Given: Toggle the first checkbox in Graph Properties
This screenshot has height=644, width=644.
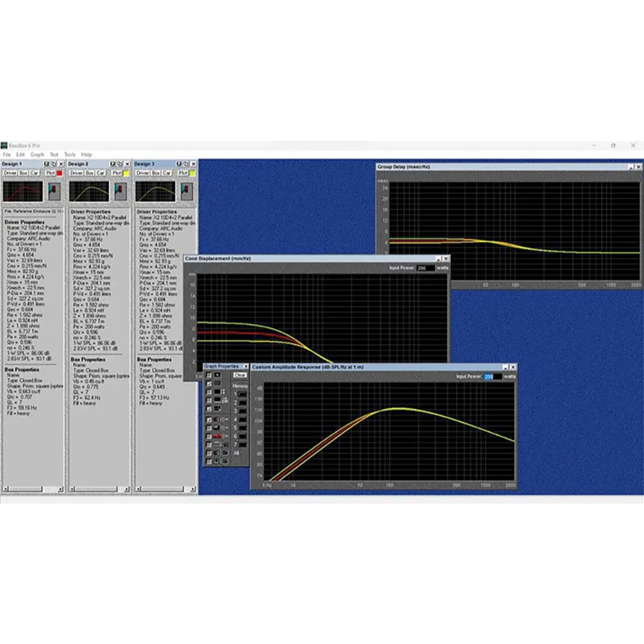Looking at the screenshot, I should (209, 375).
